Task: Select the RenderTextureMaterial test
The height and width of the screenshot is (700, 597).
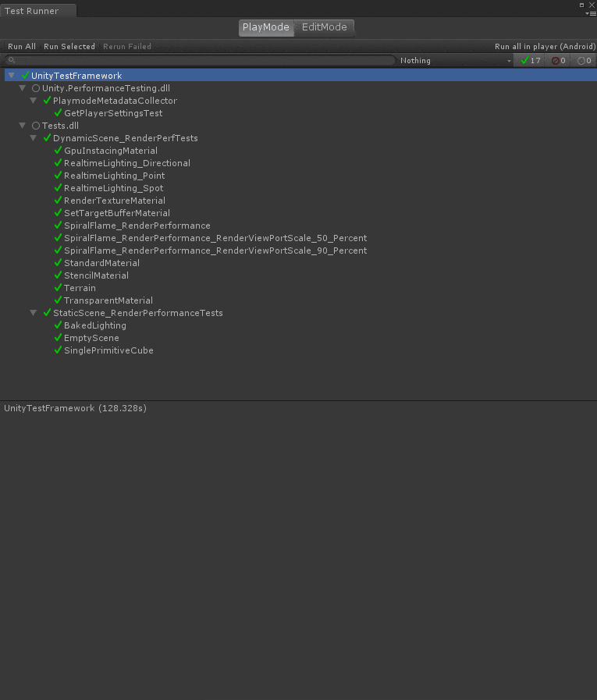Action: [114, 201]
